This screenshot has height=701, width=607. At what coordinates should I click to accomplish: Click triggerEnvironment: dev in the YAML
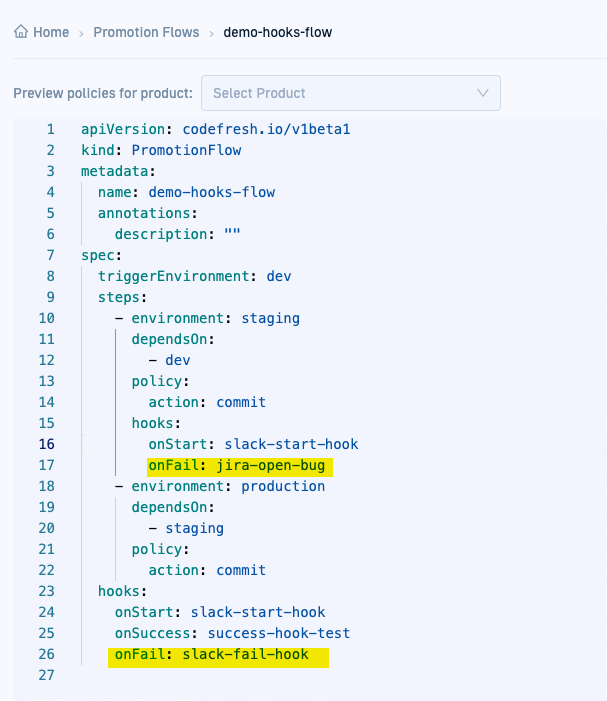point(194,276)
